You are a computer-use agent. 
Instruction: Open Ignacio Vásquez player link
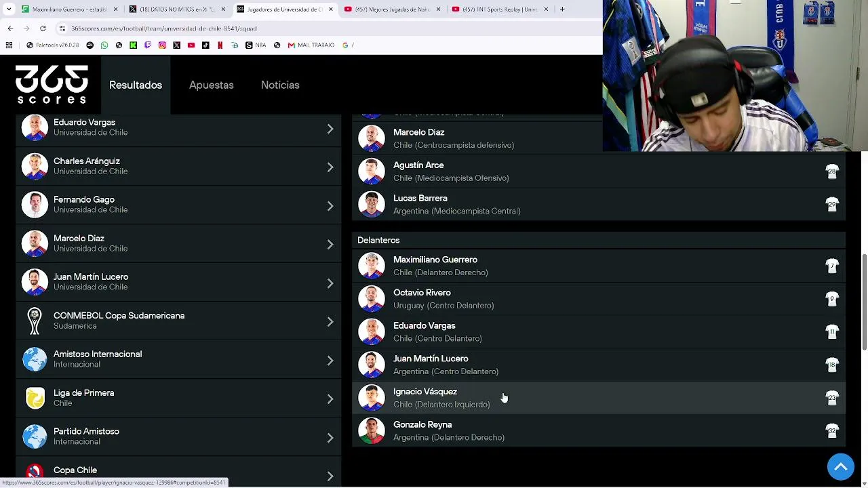tap(425, 392)
